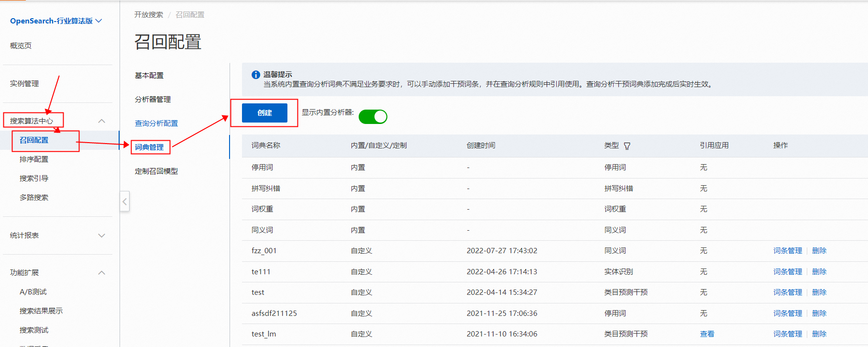Viewport: 868px width, 347px height.
Task: Open A/B测试 under 功能扩展
Action: click(x=33, y=292)
